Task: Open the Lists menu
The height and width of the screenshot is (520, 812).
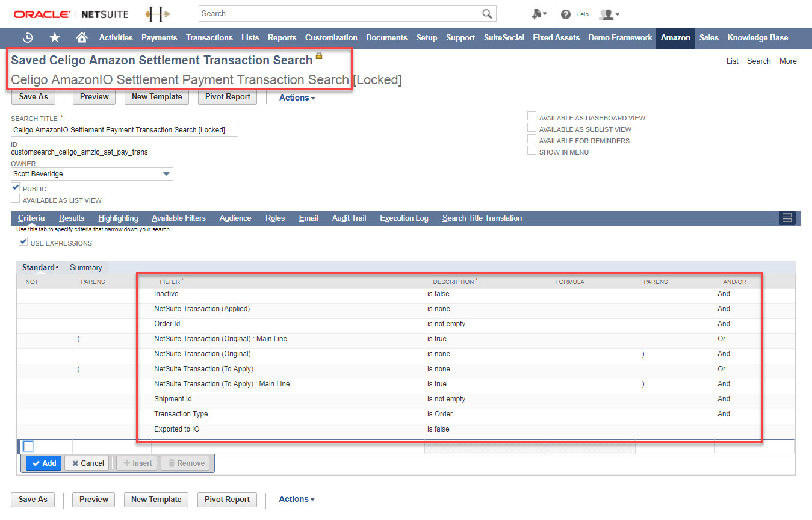Action: pyautogui.click(x=250, y=37)
